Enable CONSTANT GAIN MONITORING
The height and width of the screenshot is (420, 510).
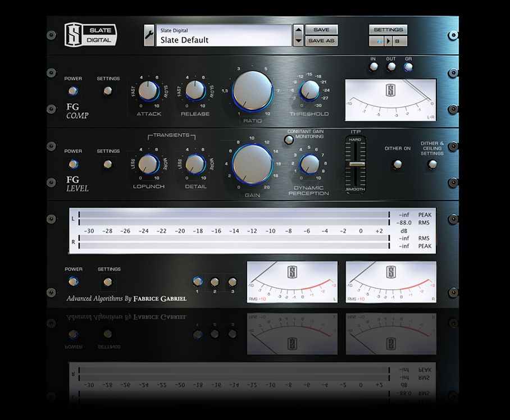click(x=289, y=140)
